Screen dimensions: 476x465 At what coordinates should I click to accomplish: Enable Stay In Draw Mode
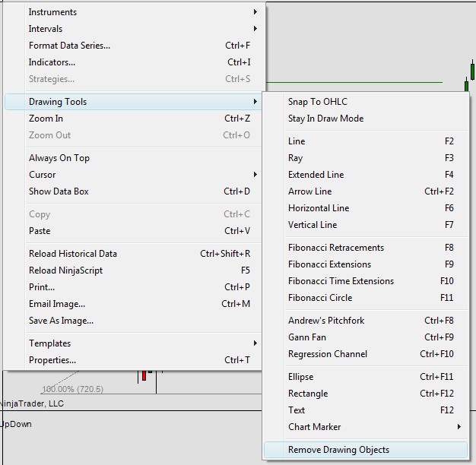(366, 118)
